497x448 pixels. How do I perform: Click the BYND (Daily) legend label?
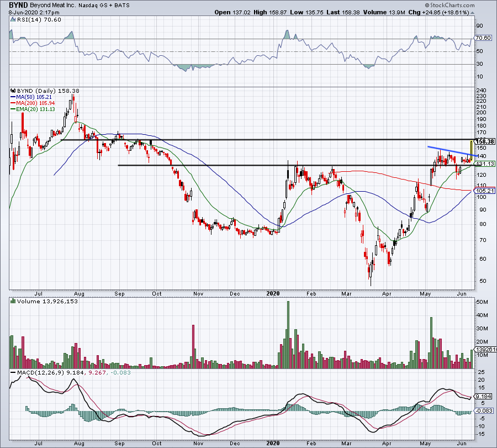tap(34, 90)
